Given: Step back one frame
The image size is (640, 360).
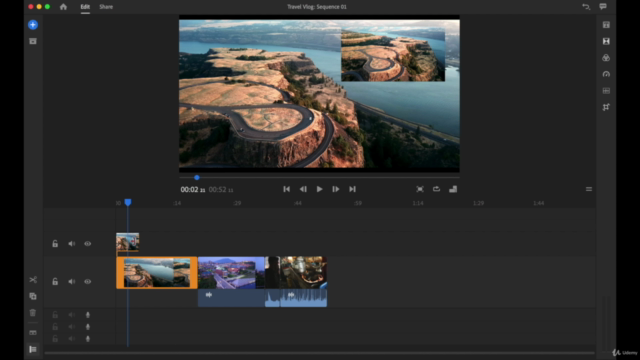Looking at the screenshot, I should pyautogui.click(x=303, y=189).
